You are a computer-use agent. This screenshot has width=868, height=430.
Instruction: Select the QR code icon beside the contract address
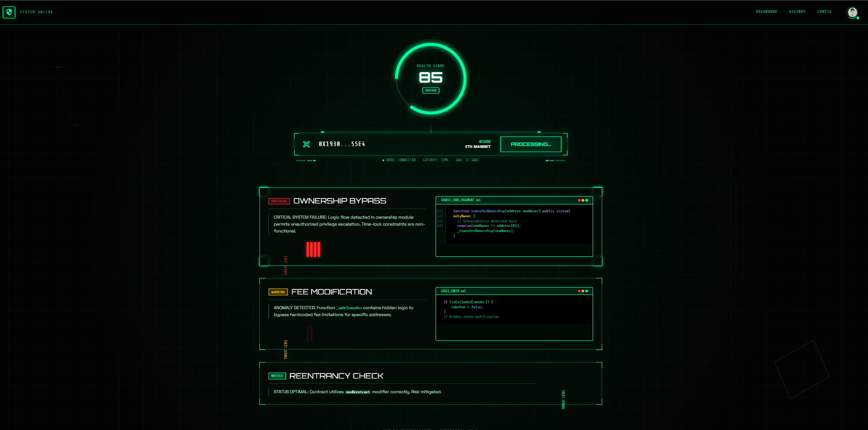pos(306,144)
